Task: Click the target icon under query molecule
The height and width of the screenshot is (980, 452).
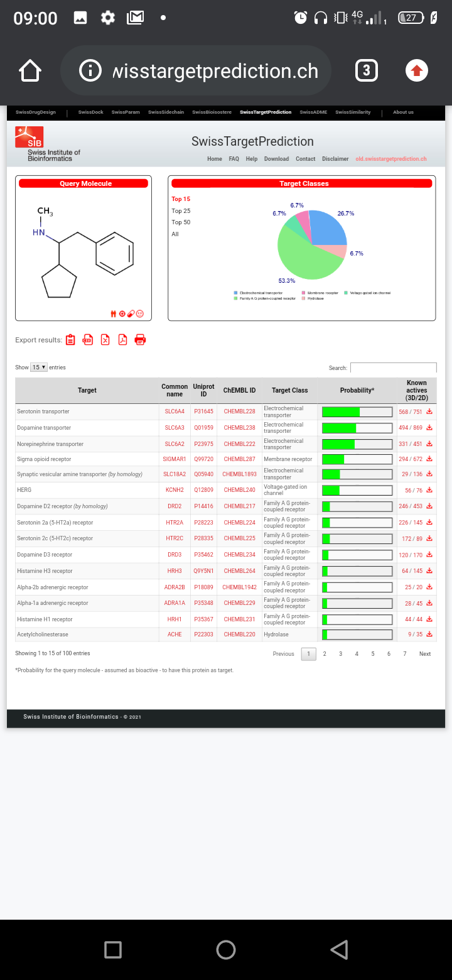Action: click(122, 313)
